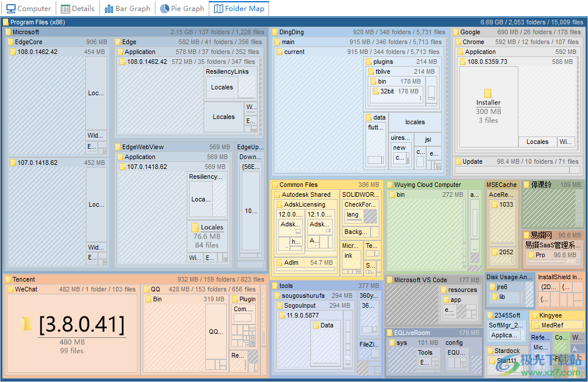Viewport: 588px width, 382px height.
Task: Select the jre6 folder label
Action: 502,287
